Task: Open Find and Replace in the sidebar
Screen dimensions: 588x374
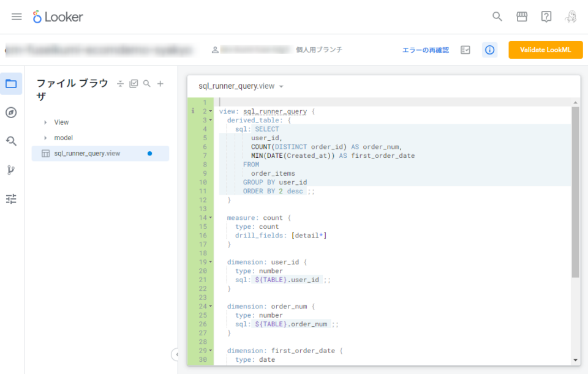Action: click(x=11, y=140)
